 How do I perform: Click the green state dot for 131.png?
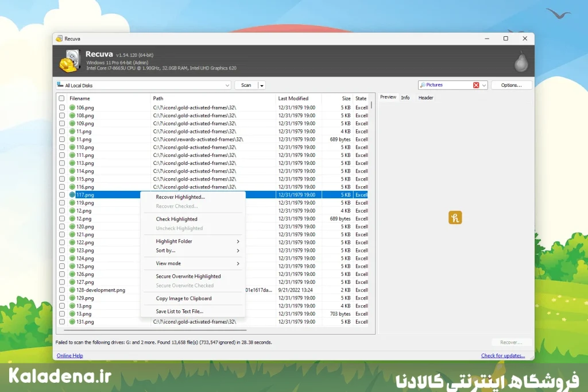(x=72, y=322)
